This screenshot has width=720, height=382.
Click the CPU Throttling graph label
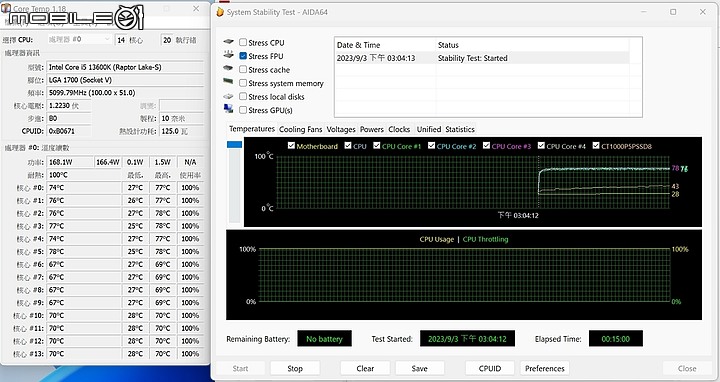pyautogui.click(x=485, y=239)
